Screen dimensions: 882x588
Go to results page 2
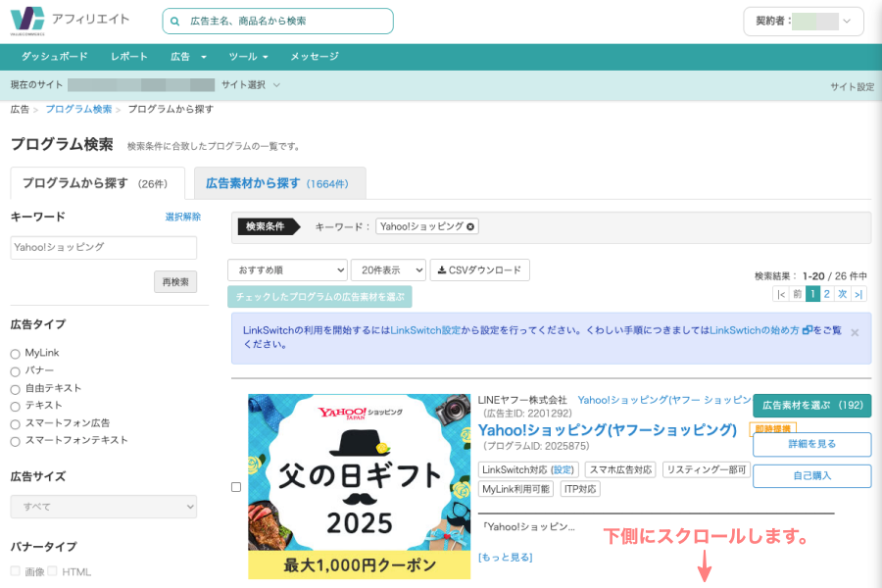[x=827, y=294]
